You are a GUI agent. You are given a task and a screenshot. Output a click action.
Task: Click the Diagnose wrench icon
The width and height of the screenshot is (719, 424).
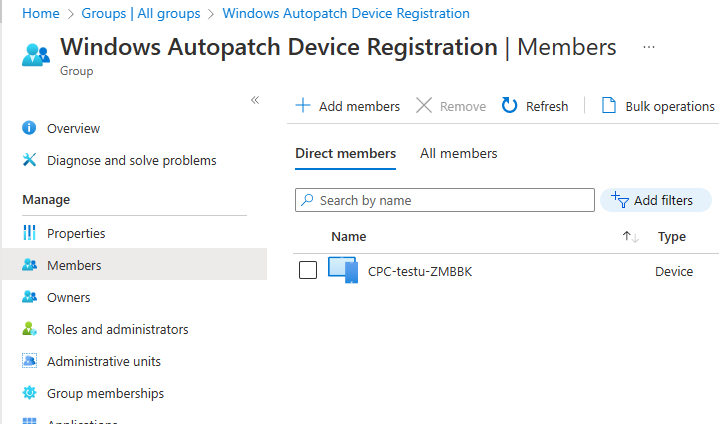pyautogui.click(x=29, y=160)
